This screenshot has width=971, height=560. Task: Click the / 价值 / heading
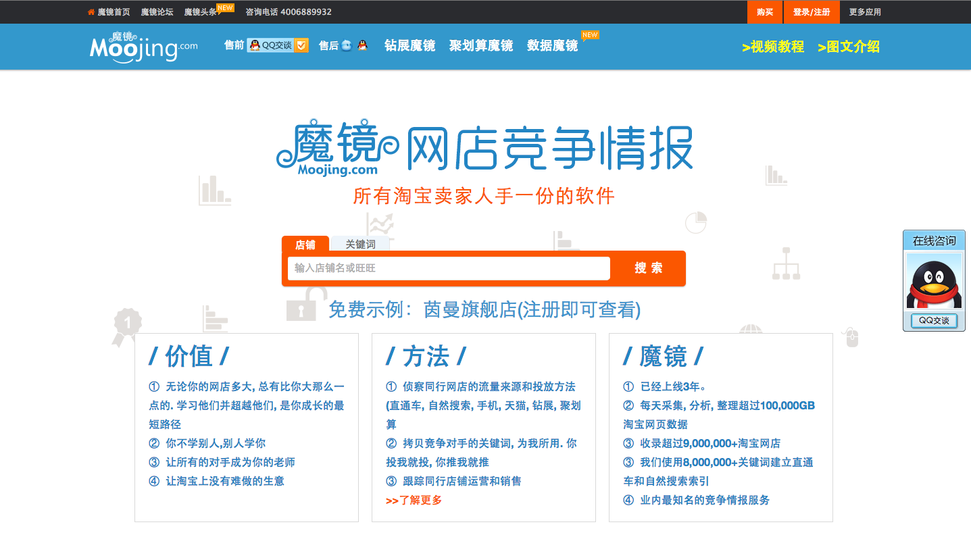pyautogui.click(x=189, y=356)
